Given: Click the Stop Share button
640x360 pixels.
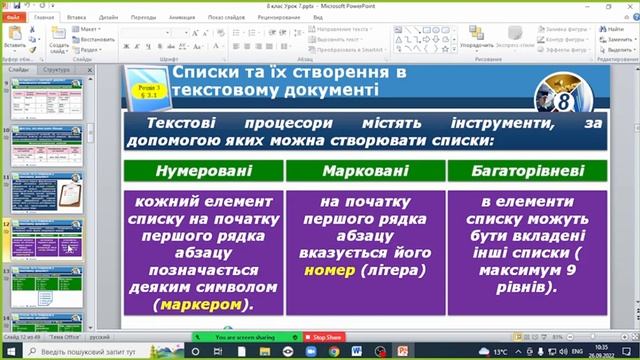Looking at the screenshot, I should (x=324, y=338).
